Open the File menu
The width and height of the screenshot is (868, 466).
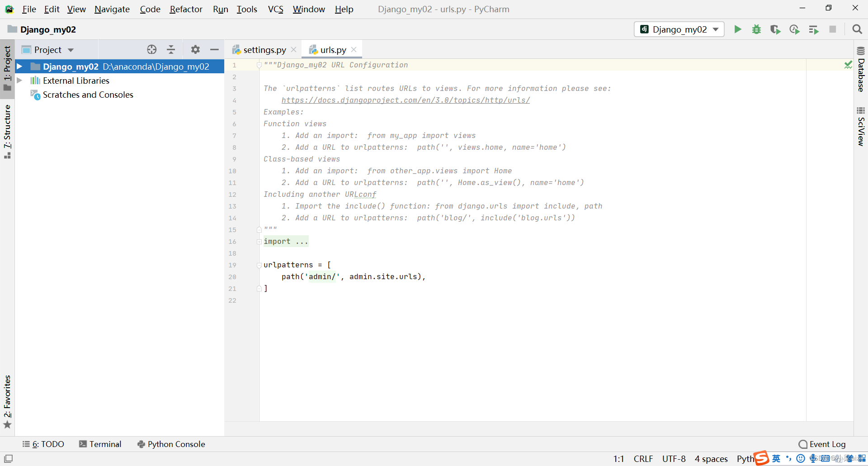point(29,9)
